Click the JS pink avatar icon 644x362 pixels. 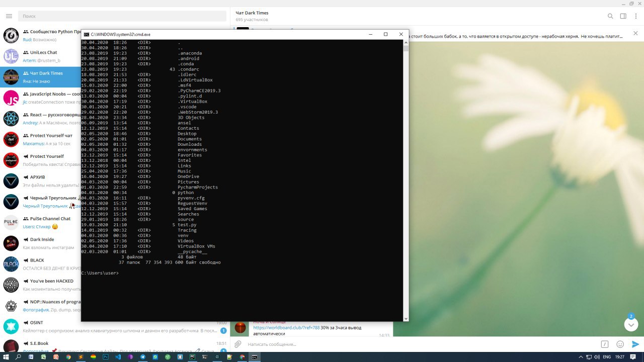[11, 98]
